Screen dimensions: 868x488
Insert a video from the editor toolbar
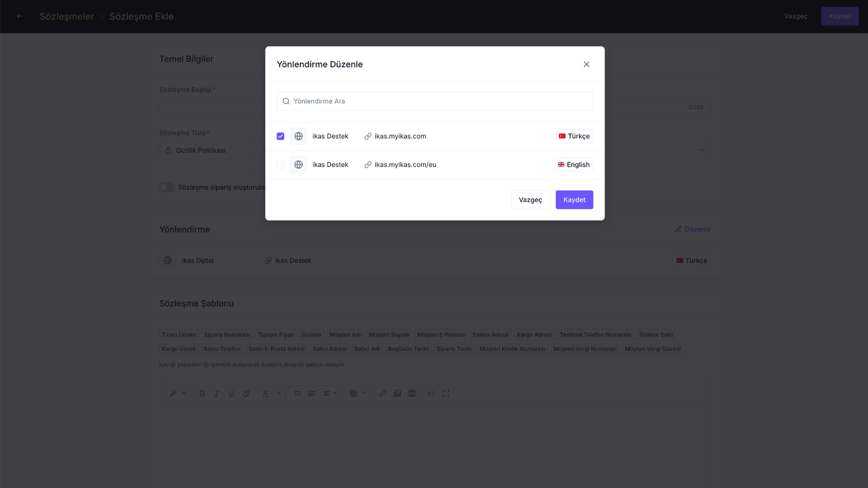coord(412,394)
